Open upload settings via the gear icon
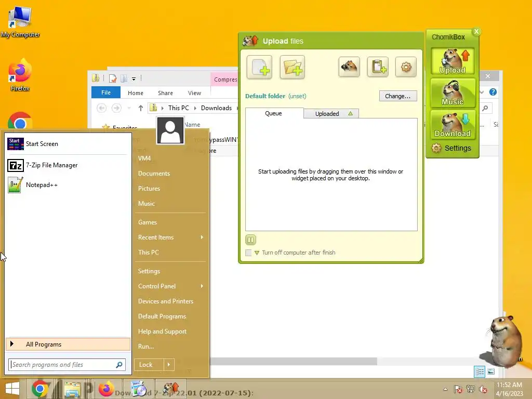532x399 pixels. click(x=406, y=67)
